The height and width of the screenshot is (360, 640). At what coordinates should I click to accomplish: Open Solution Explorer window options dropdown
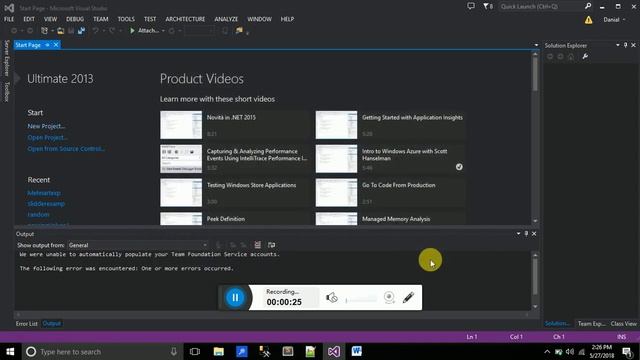[x=618, y=45]
